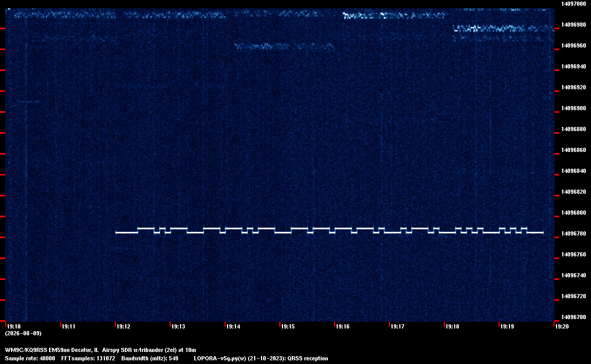Click the WM9C/KQ9RSS station description line

100,350
